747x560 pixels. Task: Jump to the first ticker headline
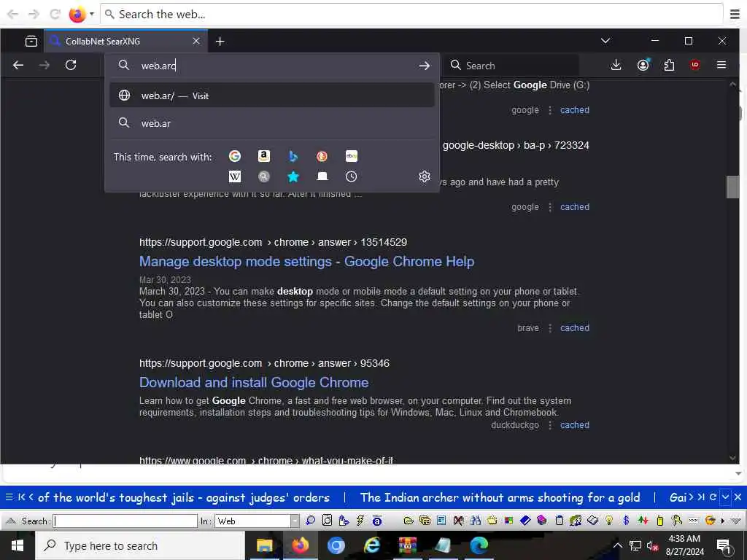pos(21,497)
